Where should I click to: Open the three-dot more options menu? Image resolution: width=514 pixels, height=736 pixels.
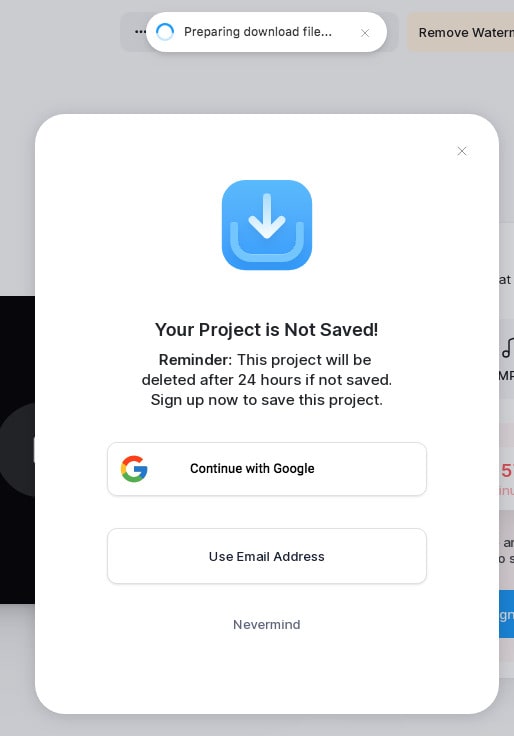[140, 32]
